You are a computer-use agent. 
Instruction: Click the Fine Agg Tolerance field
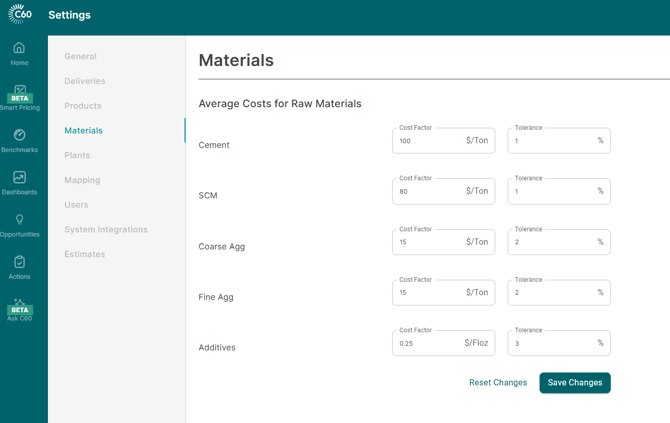click(x=550, y=293)
